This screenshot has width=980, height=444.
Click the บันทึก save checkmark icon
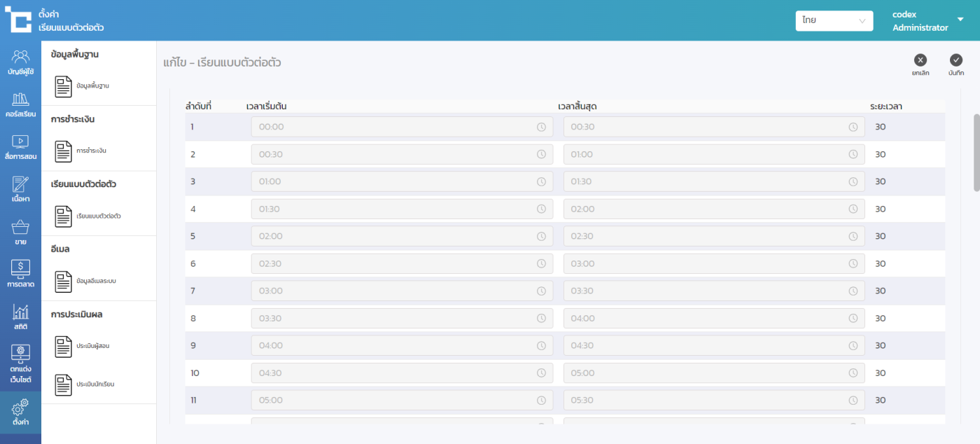pos(956,60)
